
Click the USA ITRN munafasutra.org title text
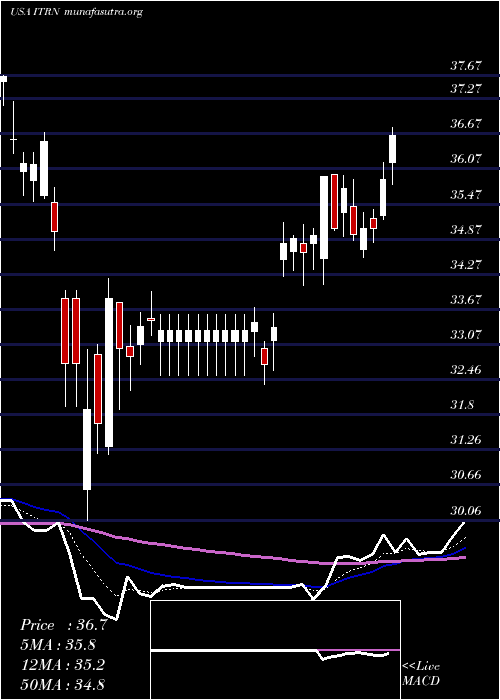click(x=76, y=12)
